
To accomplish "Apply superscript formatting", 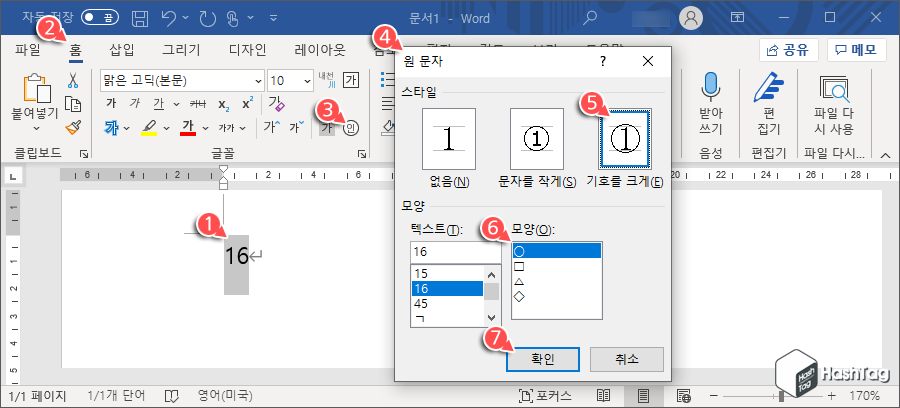I will coord(247,104).
